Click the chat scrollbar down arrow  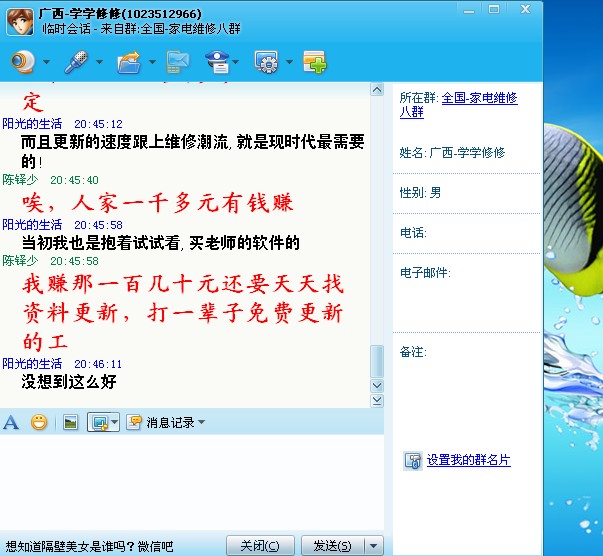tap(377, 386)
